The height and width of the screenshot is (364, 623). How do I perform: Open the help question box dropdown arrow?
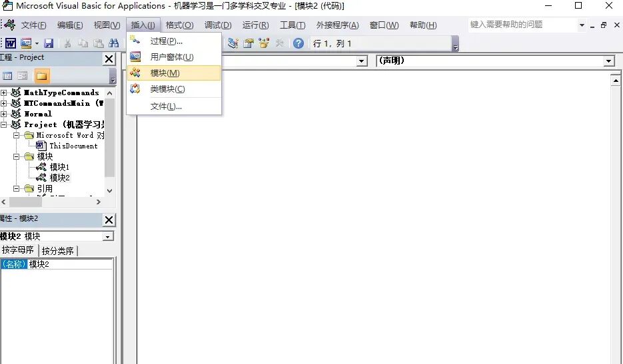click(x=582, y=25)
